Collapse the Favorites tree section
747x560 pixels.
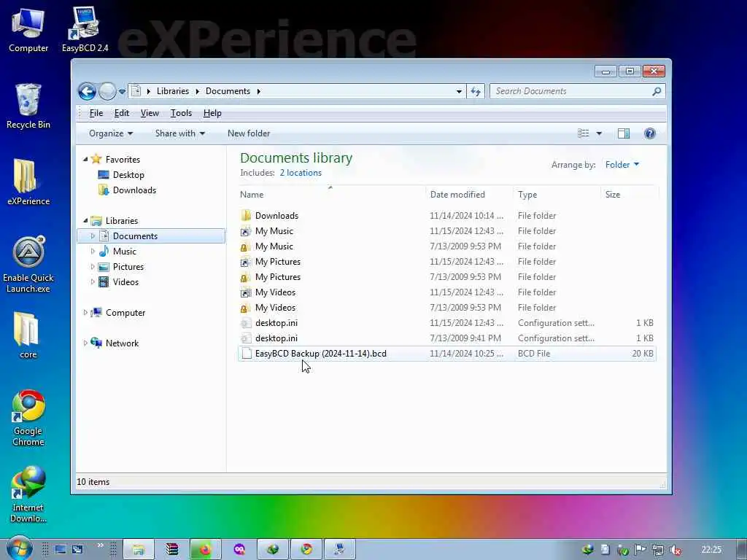[x=85, y=160]
